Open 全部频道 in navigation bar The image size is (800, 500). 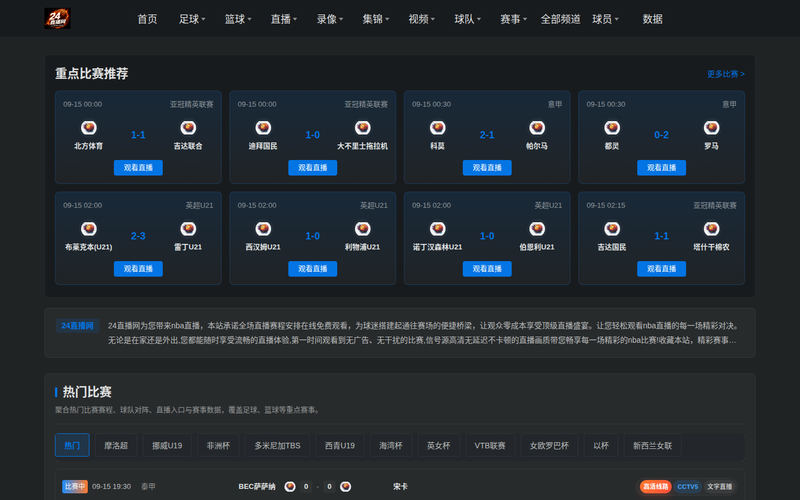click(x=560, y=19)
